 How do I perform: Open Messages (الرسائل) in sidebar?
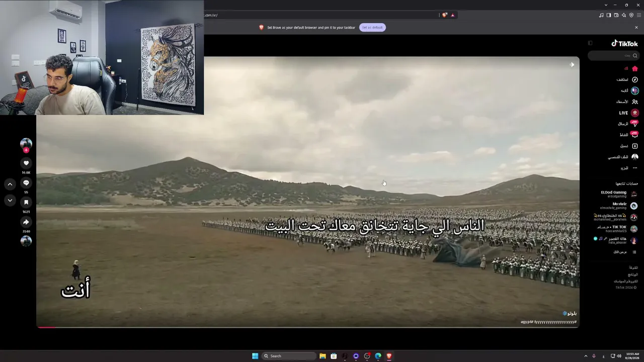[x=628, y=124]
